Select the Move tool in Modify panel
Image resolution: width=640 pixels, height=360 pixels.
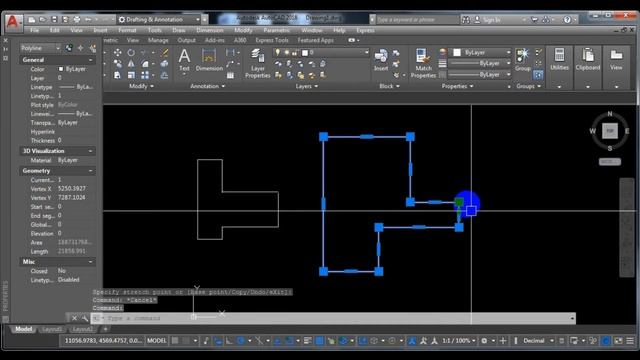[x=118, y=53]
